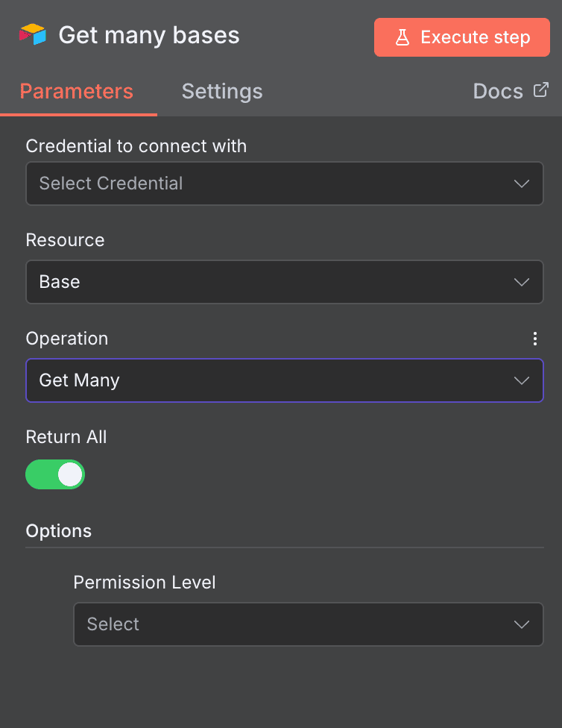Viewport: 562px width, 728px height.
Task: Select the Parameters tab
Action: (x=77, y=91)
